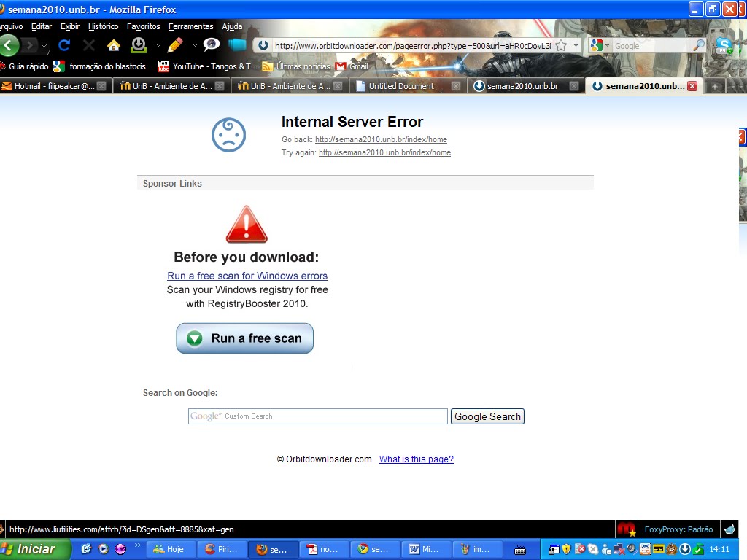Open the Downloads toolbar icon

pyautogui.click(x=139, y=45)
